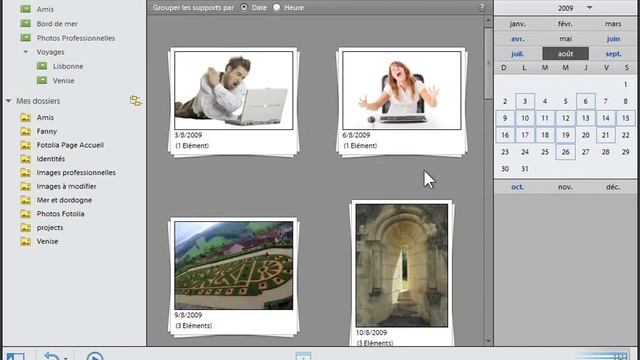This screenshot has height=360, width=640.
Task: Click the thumbnail size slider at bottom-right
Action: coord(602,356)
